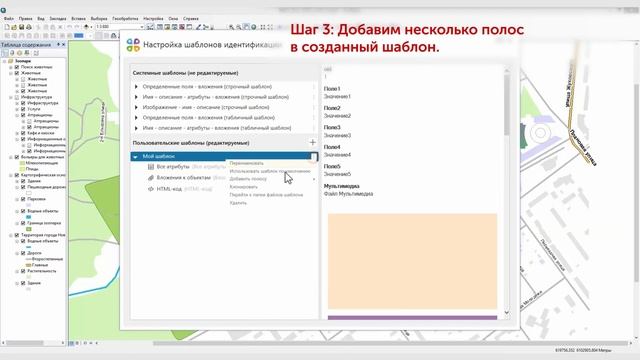
Task: Collapse the Зоопарк data frame tree
Action: (x=4, y=61)
